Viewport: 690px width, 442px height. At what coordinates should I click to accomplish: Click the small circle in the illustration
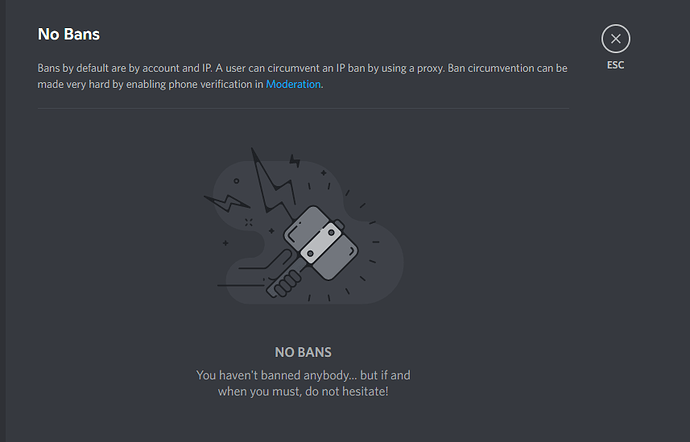[236, 181]
